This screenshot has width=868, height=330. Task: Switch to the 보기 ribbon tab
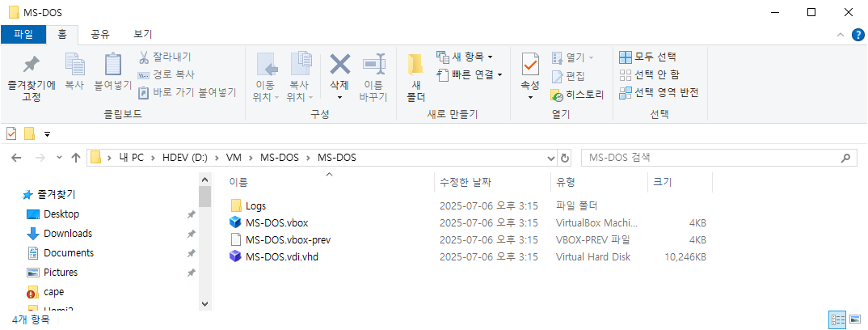(x=143, y=34)
